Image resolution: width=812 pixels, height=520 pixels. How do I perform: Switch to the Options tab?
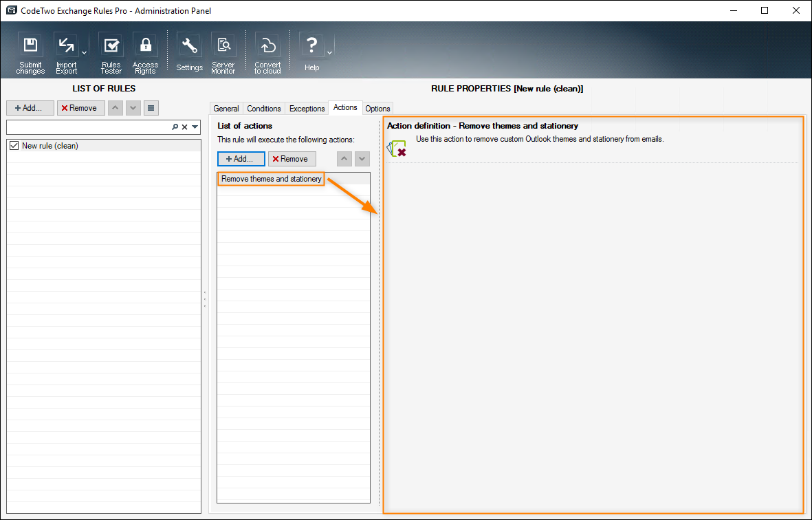pyautogui.click(x=377, y=108)
